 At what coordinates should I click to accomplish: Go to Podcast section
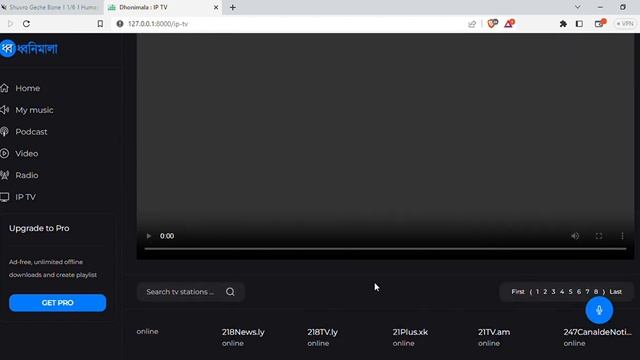(x=31, y=132)
